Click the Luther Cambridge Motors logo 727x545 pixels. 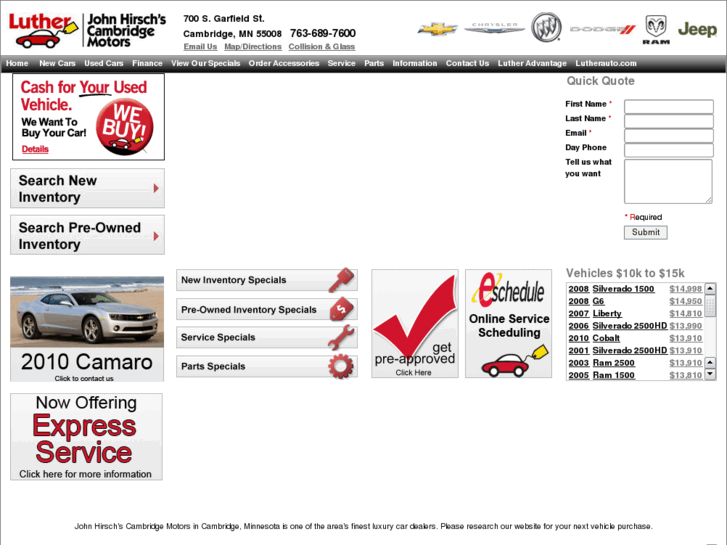pos(87,30)
